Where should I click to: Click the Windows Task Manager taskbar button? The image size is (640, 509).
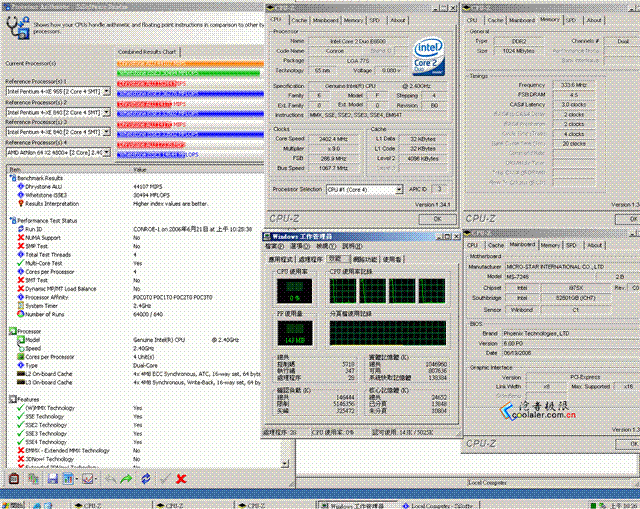(x=357, y=505)
